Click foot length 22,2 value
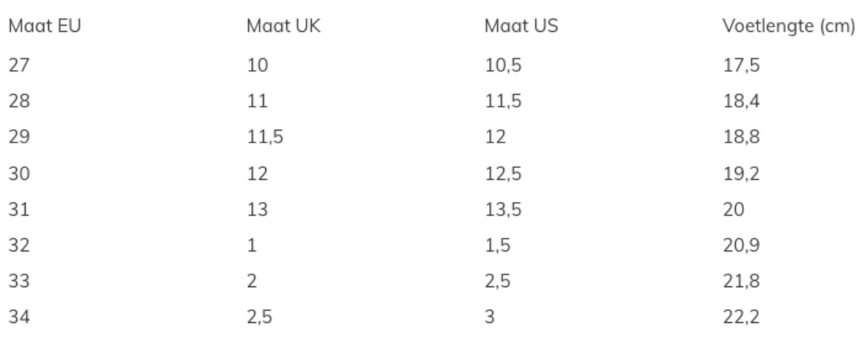Image resolution: width=868 pixels, height=354 pixels. coord(741,316)
